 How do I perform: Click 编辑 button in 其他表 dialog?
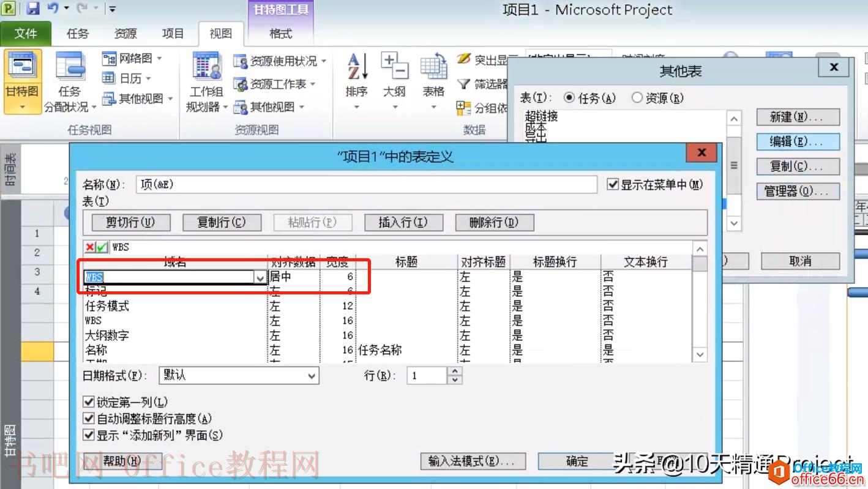pos(798,141)
